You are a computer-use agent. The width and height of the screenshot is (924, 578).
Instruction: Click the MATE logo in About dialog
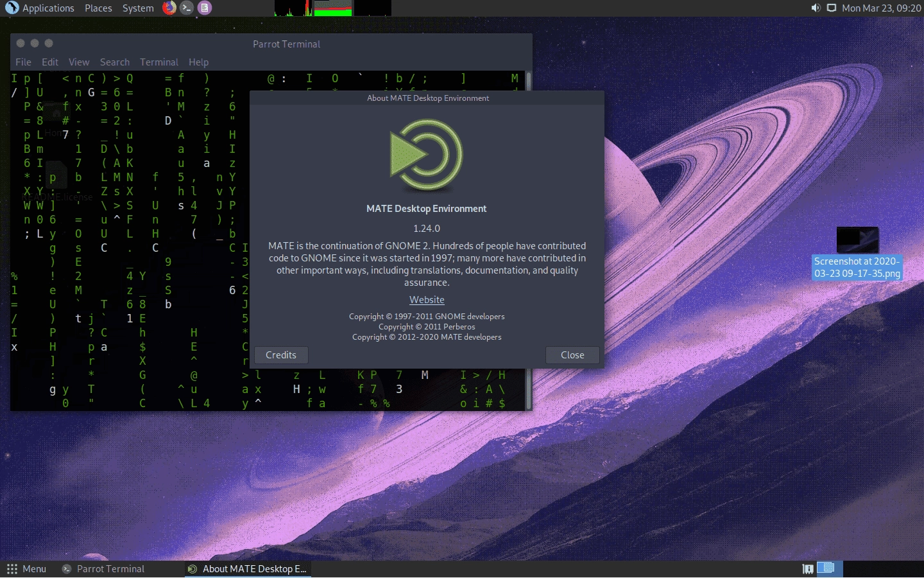coord(427,156)
